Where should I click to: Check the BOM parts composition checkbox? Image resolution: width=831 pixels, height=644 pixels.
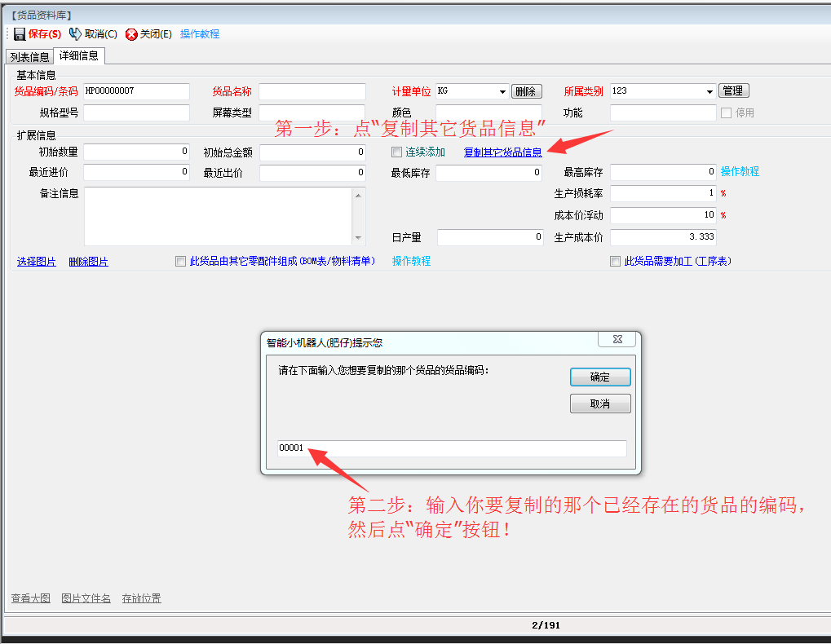pyautogui.click(x=181, y=262)
